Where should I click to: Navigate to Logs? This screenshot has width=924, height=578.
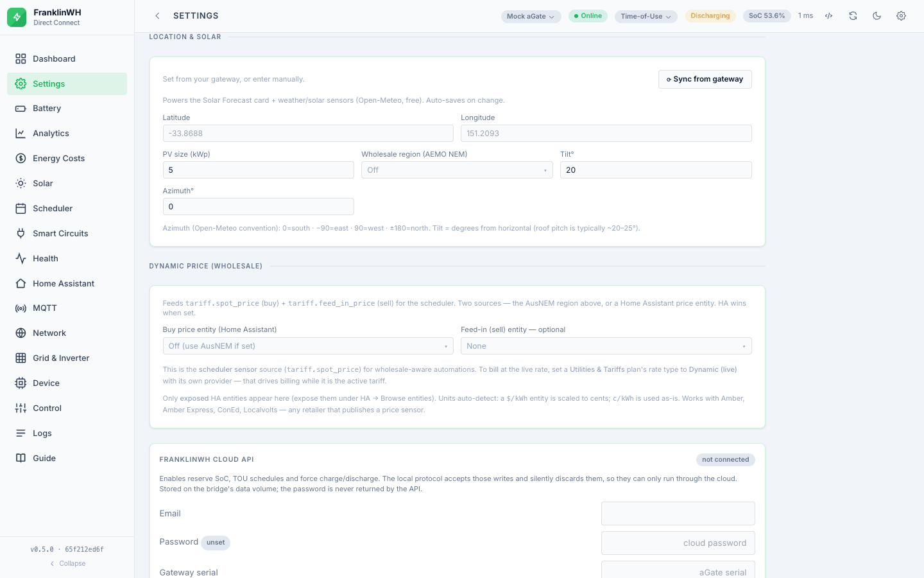(67, 433)
